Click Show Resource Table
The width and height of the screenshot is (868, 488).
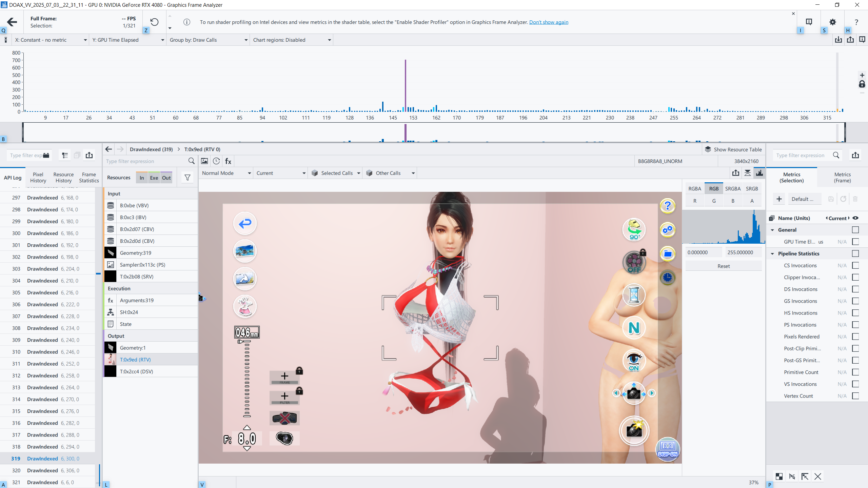[733, 149]
